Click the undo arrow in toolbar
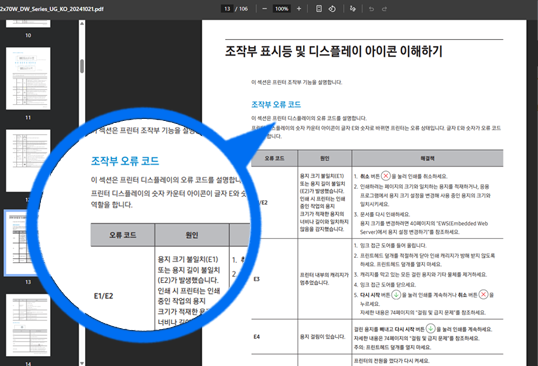This screenshot has height=366, width=538. point(371,9)
